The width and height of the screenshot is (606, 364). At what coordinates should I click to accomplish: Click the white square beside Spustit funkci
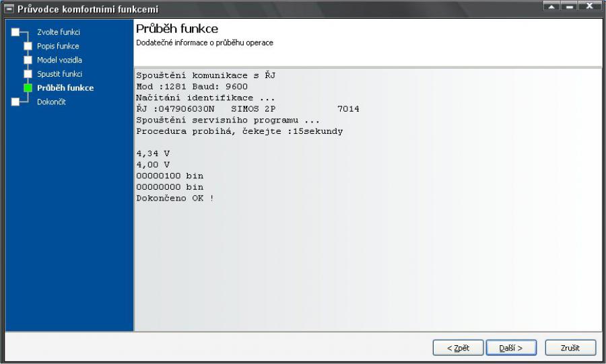click(x=28, y=74)
